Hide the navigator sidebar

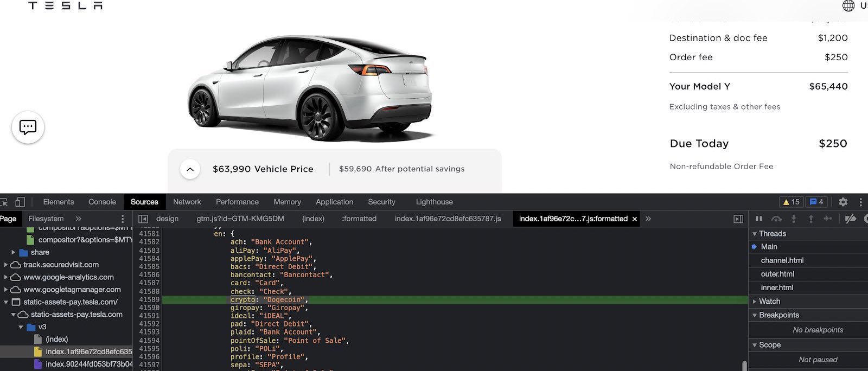click(143, 219)
